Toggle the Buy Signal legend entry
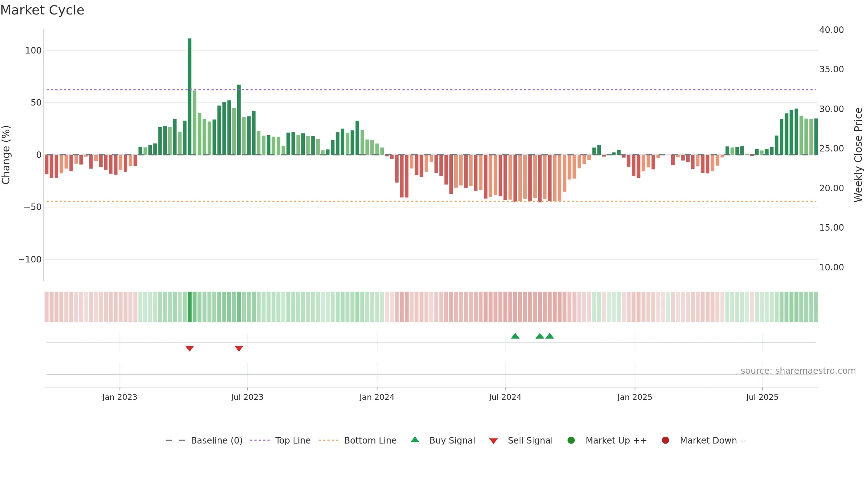The width and height of the screenshot is (868, 488). (443, 440)
